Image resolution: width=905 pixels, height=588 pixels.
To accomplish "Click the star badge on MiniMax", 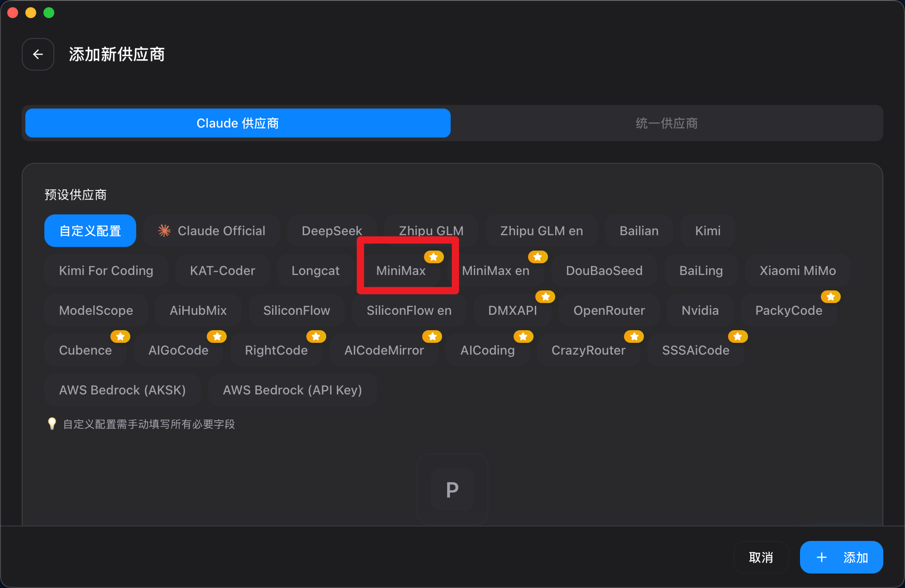I will 433,257.
